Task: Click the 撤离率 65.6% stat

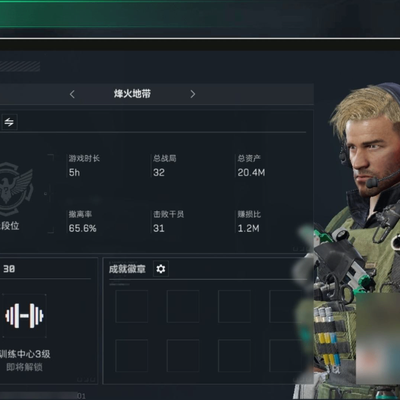Action: [x=82, y=221]
